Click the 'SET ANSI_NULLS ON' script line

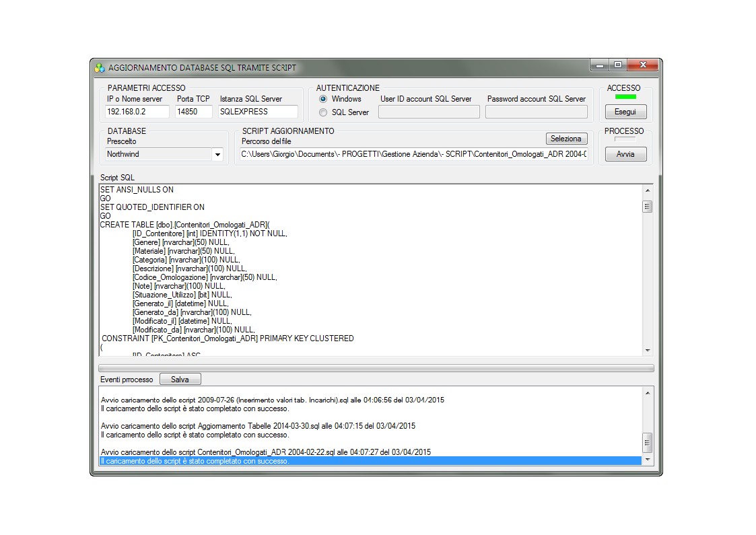pyautogui.click(x=137, y=190)
